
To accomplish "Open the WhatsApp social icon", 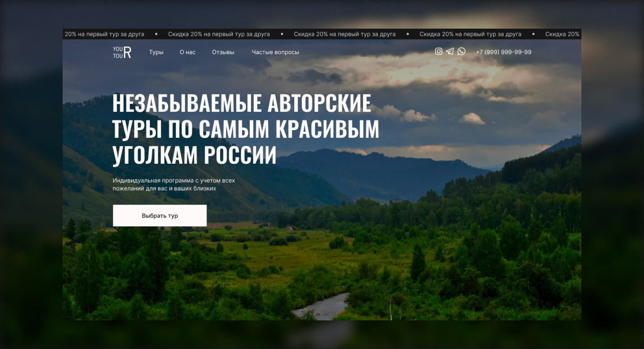I will click(462, 51).
